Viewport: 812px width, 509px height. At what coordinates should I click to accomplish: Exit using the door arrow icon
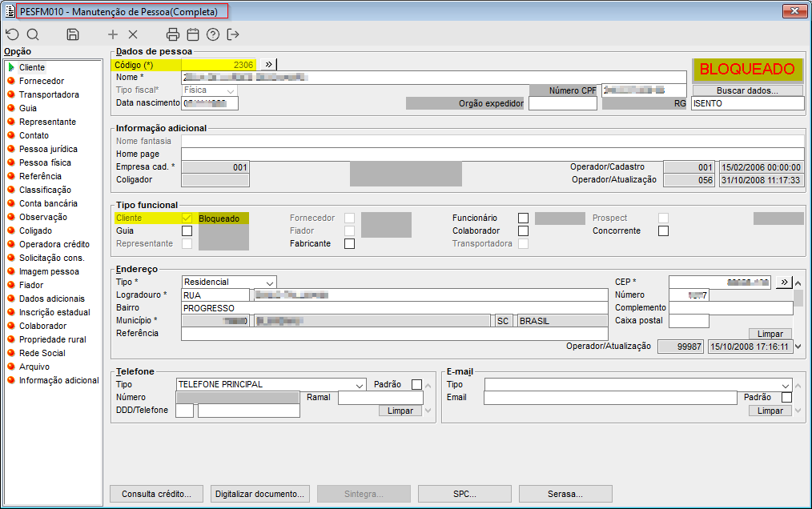coord(233,34)
